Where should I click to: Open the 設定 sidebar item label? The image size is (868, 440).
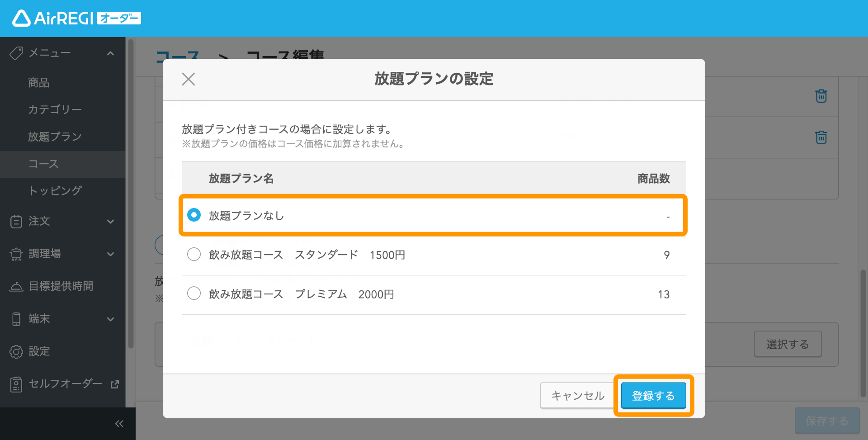pos(39,351)
